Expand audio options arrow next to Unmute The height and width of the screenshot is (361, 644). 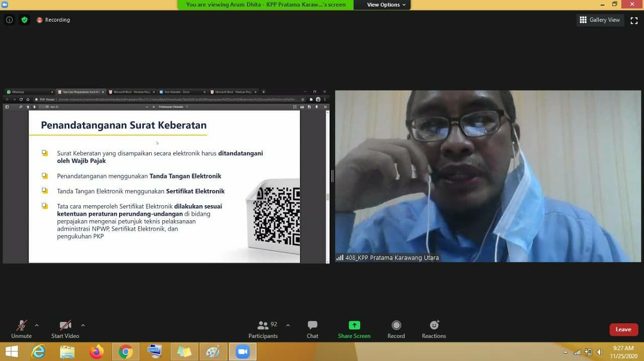click(37, 325)
